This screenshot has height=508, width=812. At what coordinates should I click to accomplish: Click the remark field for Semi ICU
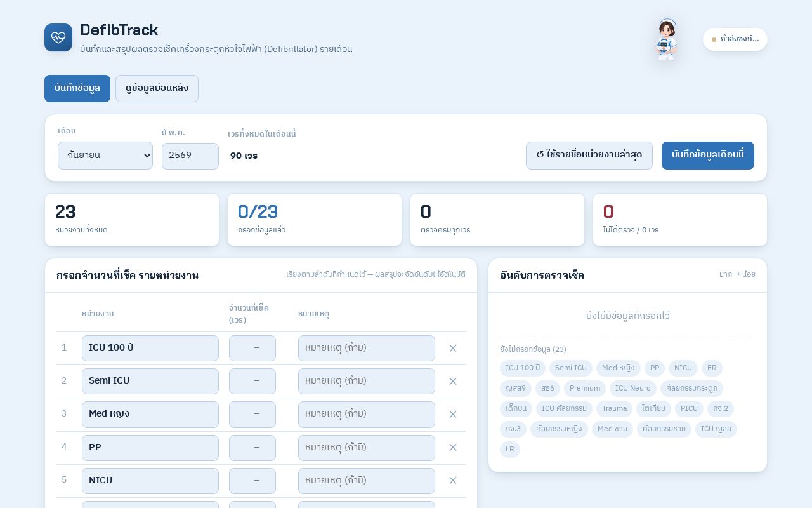click(x=367, y=381)
